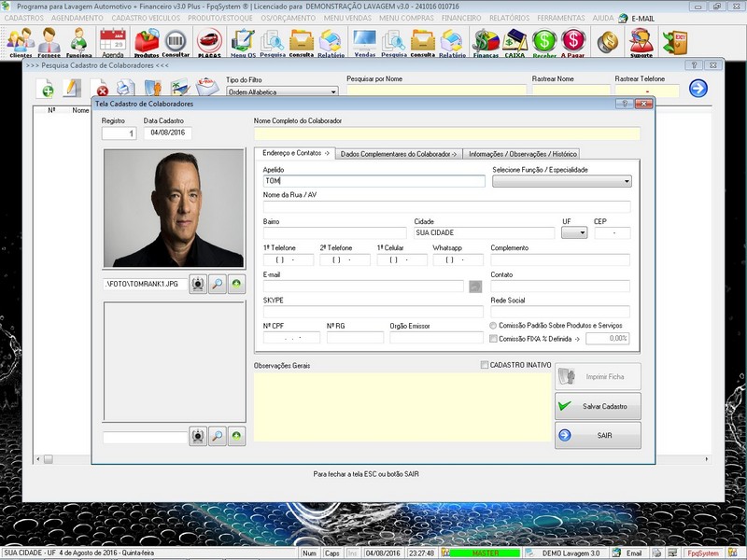Viewport: 747px width, 560px height.
Task: Click the webcam capture icon beside photo path
Action: (198, 285)
